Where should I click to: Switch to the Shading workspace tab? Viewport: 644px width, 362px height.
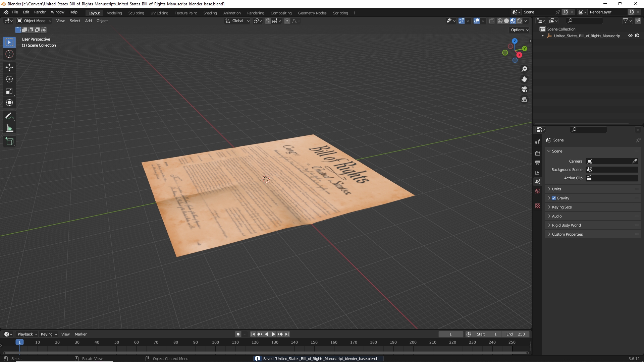210,13
